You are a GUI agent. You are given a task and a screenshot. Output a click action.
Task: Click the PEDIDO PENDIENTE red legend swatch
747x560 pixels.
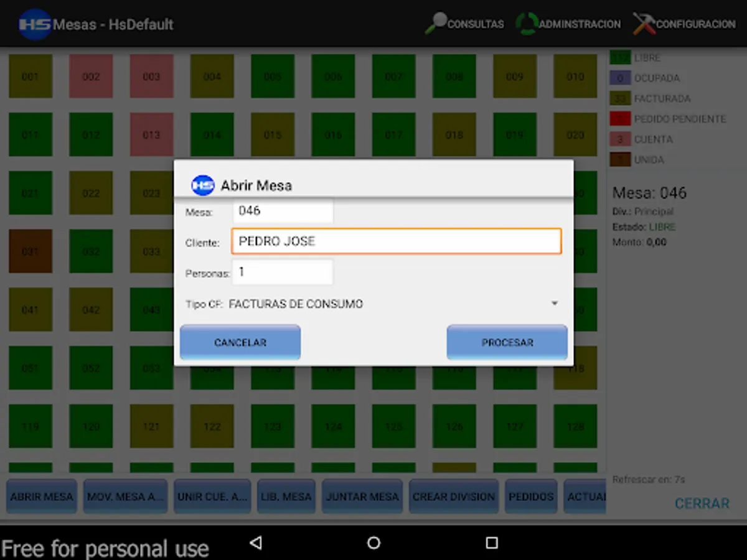(620, 119)
